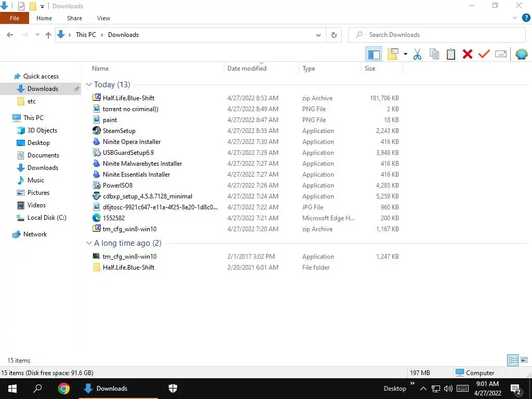Viewport: 532px width, 399px height.
Task: Open Local Disk (C:) in navigation pane
Action: (x=47, y=218)
